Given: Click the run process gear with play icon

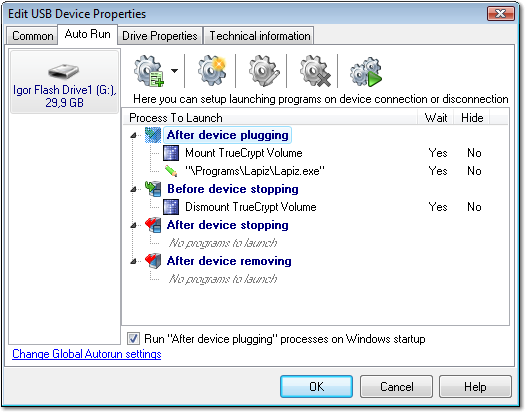Looking at the screenshot, I should (366, 72).
